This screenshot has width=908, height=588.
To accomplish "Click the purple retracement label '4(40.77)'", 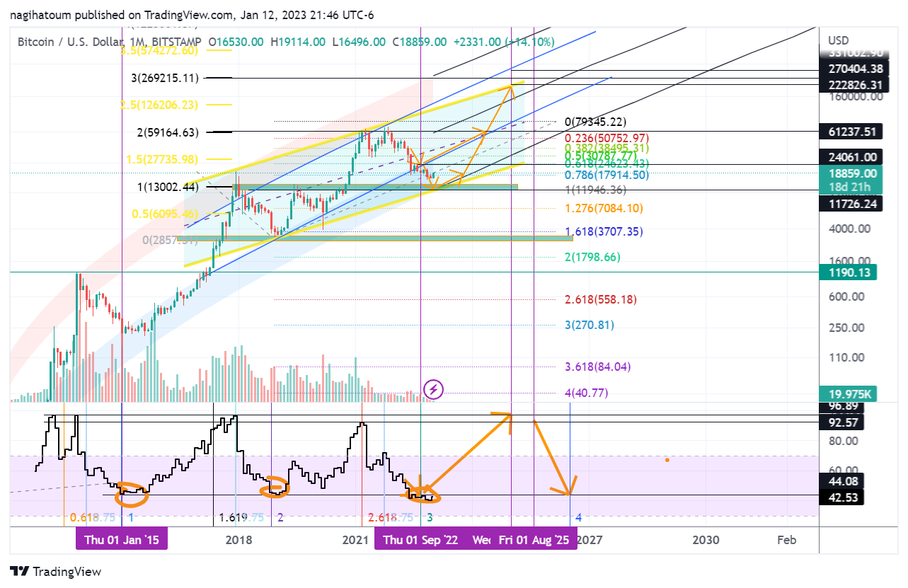I will 586,393.
